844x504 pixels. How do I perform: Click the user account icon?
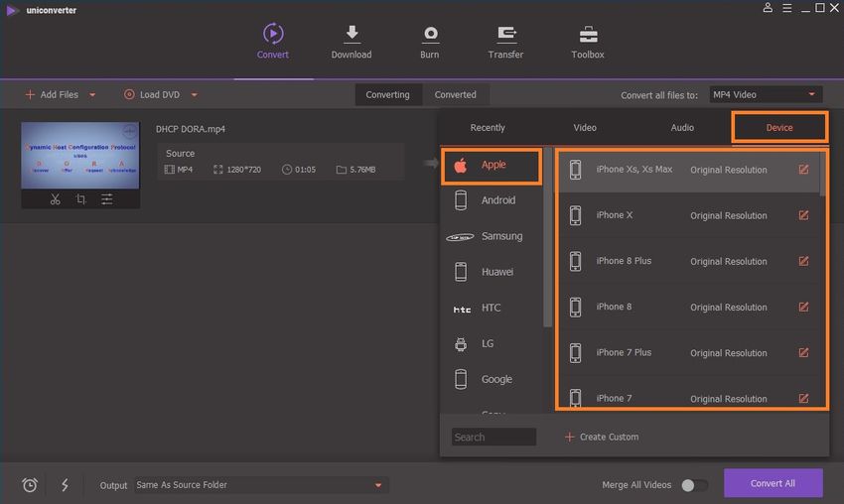(x=768, y=8)
